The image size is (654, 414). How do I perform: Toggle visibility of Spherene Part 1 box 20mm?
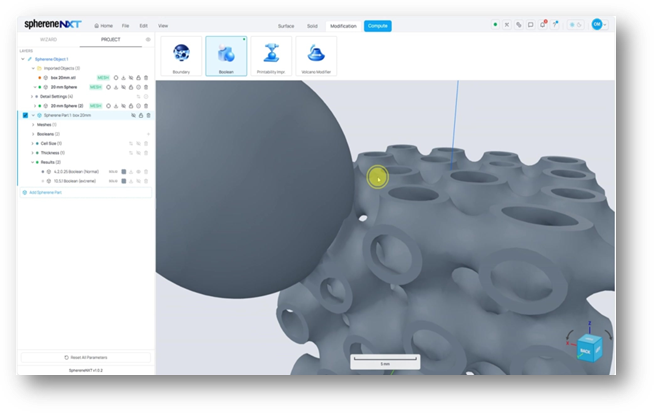pos(133,115)
